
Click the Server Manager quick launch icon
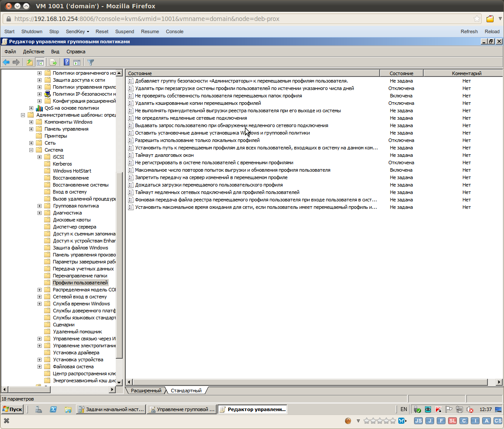pyautogui.click(x=38, y=409)
